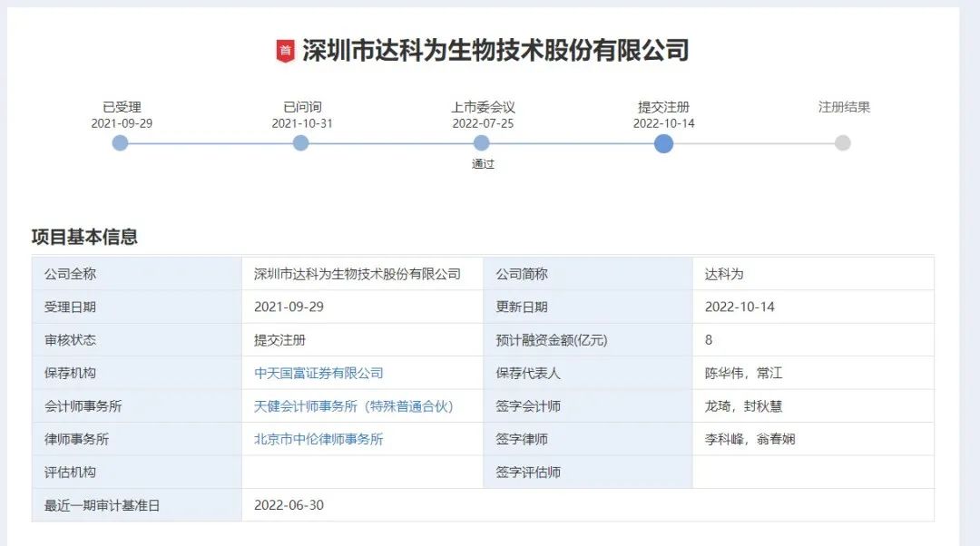Click the 上市委会议 stage label
Viewport: 980px width, 546px height.
click(483, 107)
